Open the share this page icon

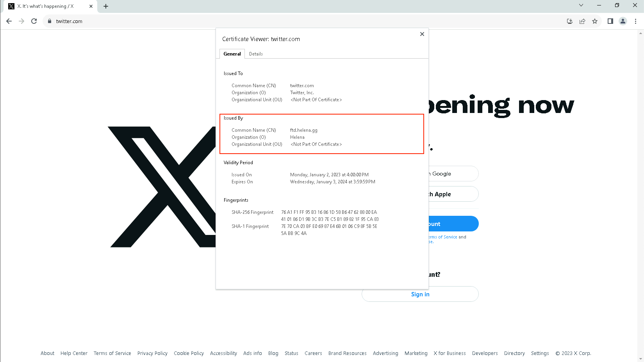(x=582, y=21)
